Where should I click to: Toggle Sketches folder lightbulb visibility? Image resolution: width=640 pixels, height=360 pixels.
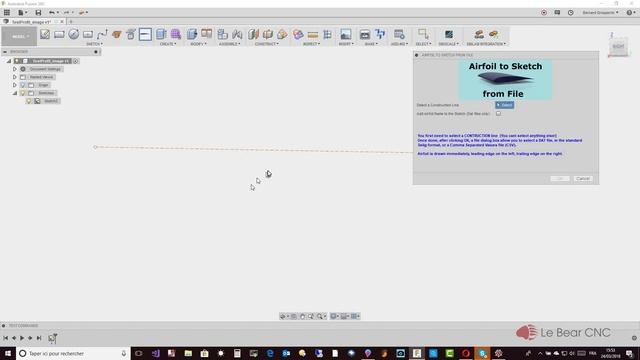click(x=23, y=93)
